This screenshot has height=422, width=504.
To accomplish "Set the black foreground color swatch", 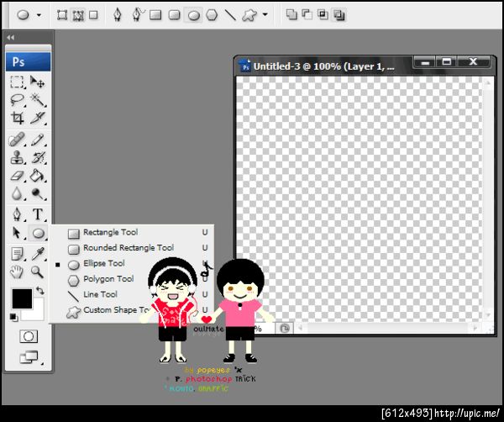I will click(22, 298).
